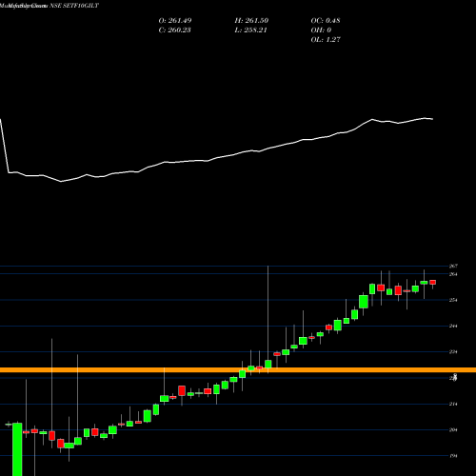Click the candle with the tallest upper wick
The height and width of the screenshot is (476, 476).
click(x=268, y=364)
